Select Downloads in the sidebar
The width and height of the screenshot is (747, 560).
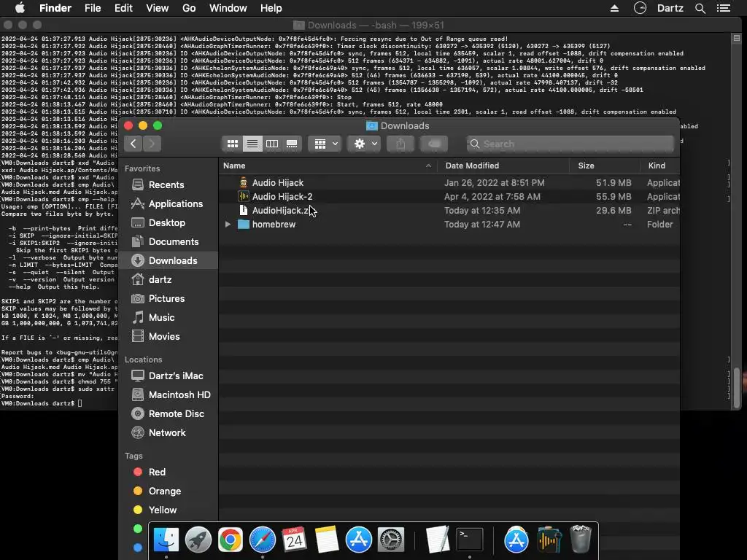(x=169, y=260)
